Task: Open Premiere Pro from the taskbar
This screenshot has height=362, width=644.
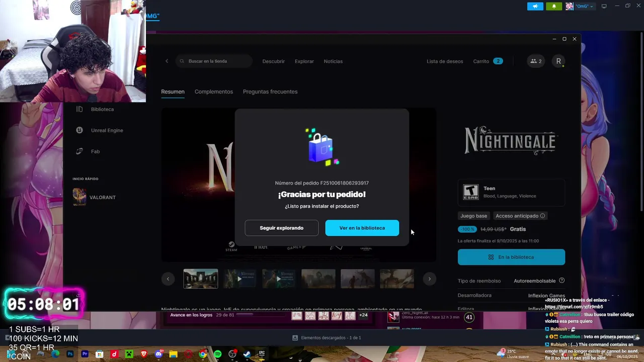Action: pyautogui.click(x=85, y=354)
